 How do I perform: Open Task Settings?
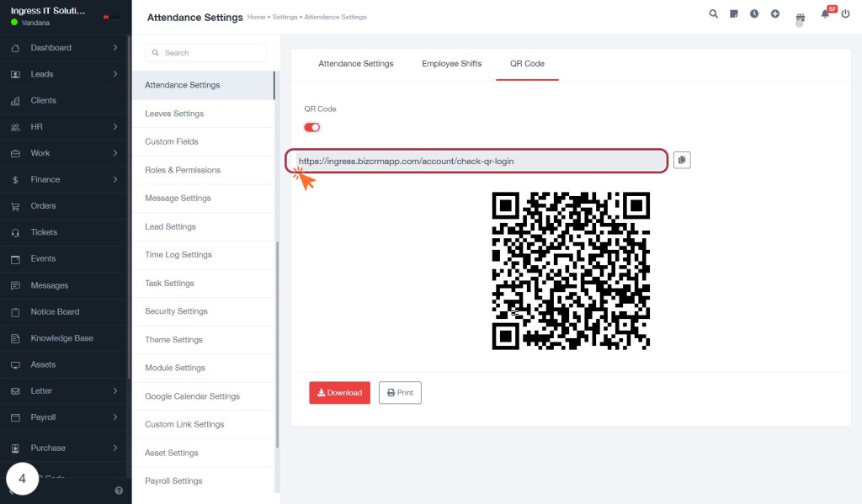(203, 284)
